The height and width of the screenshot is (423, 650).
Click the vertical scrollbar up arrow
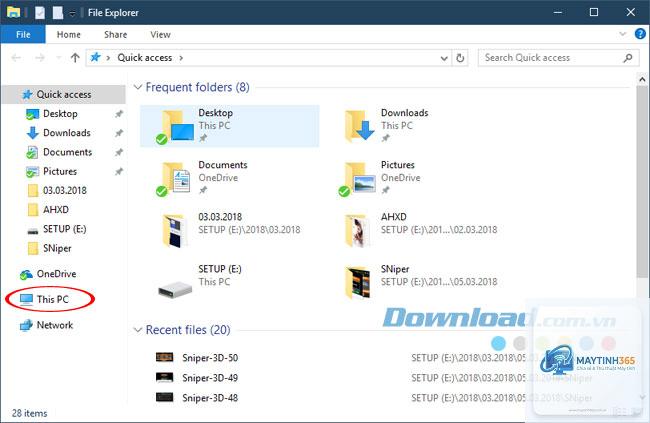(x=642, y=79)
